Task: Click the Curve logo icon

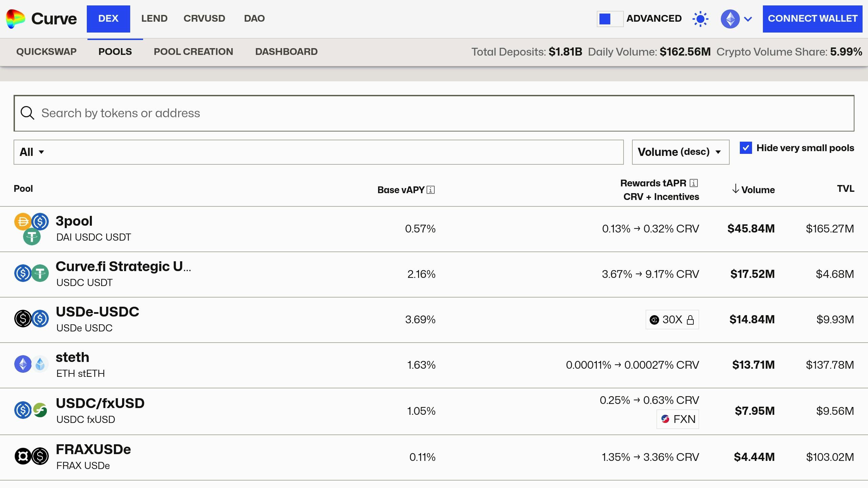Action: [15, 19]
